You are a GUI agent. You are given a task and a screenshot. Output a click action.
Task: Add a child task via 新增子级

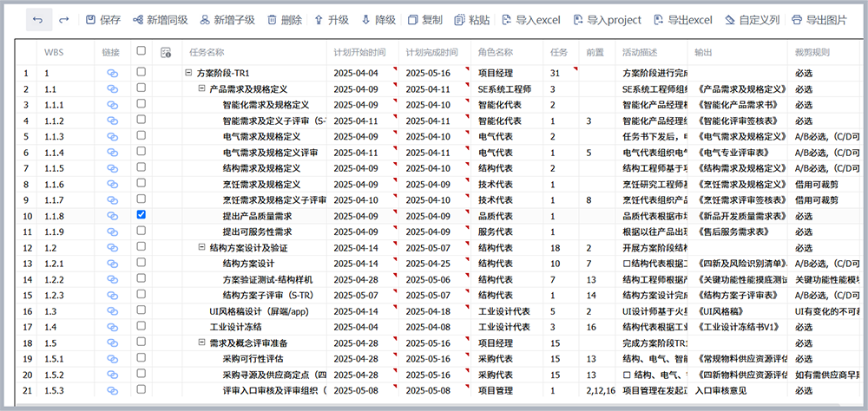pyautogui.click(x=227, y=21)
